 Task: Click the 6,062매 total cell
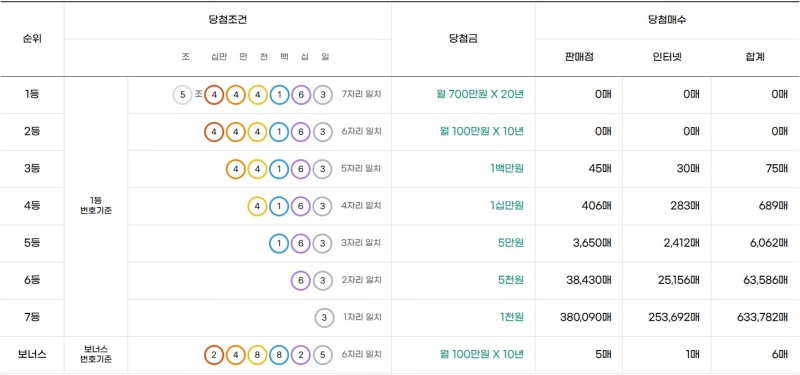769,243
